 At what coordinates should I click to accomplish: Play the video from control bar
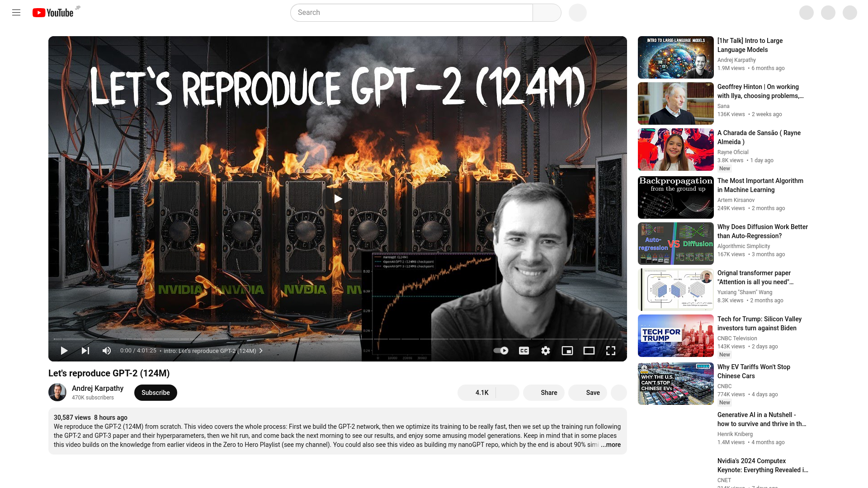point(64,351)
